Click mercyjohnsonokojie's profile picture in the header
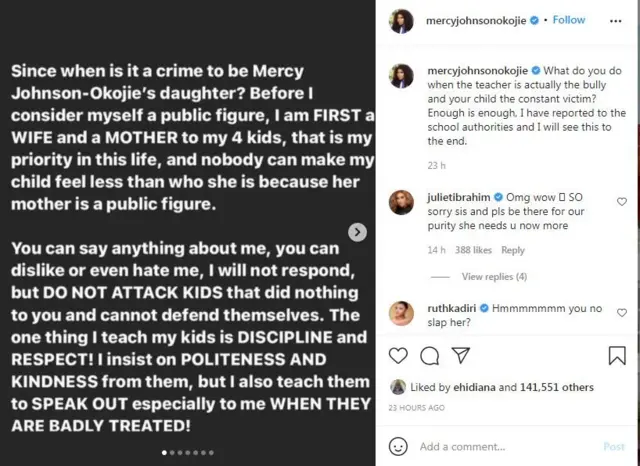 pyautogui.click(x=398, y=19)
